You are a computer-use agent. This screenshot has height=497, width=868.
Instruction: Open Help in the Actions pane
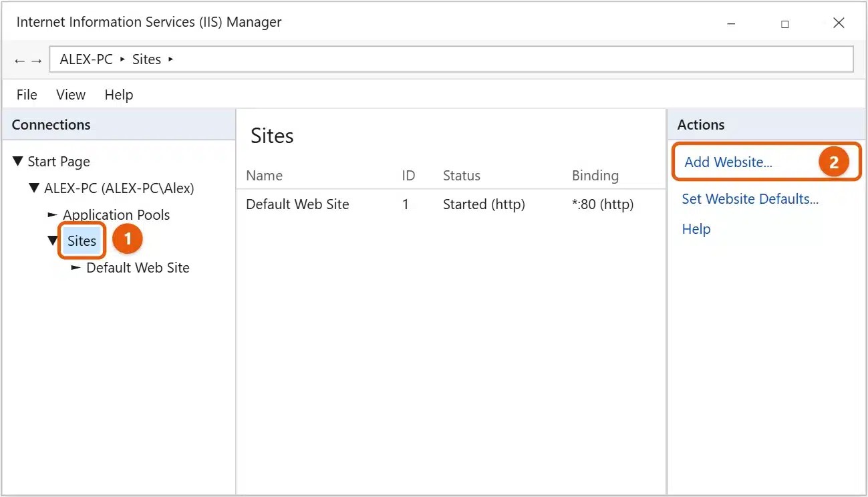click(x=696, y=229)
